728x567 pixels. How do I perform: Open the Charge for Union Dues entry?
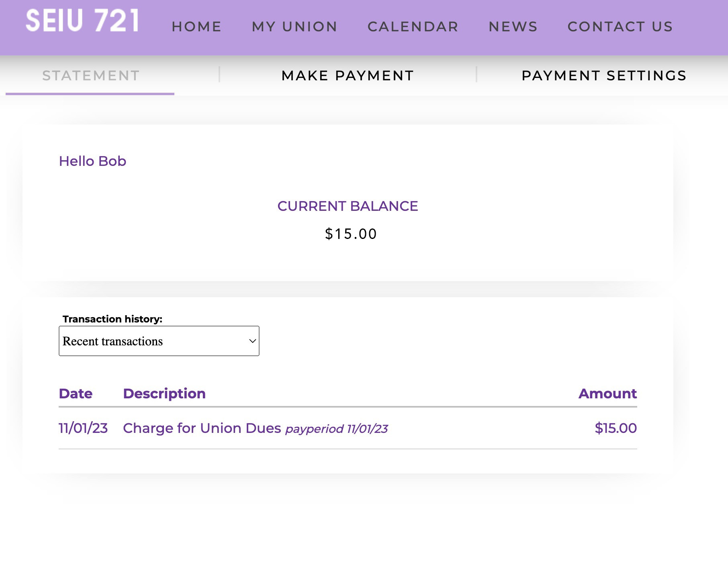tap(202, 428)
